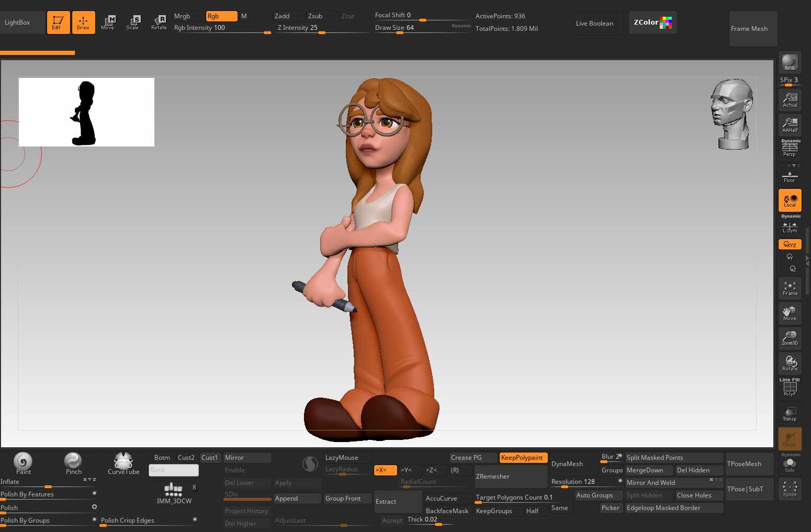Screen dimensions: 811x532
Task: Switch to the Cust2 tab
Action: pos(186,458)
